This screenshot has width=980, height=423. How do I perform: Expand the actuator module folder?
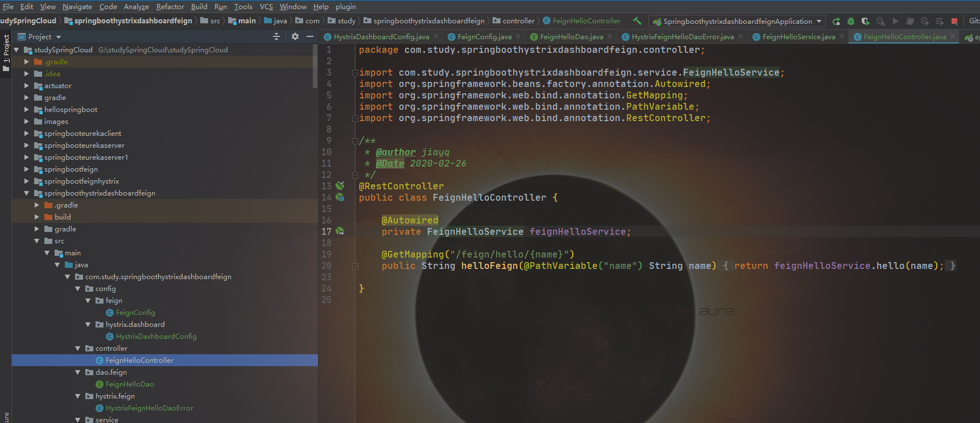click(27, 86)
